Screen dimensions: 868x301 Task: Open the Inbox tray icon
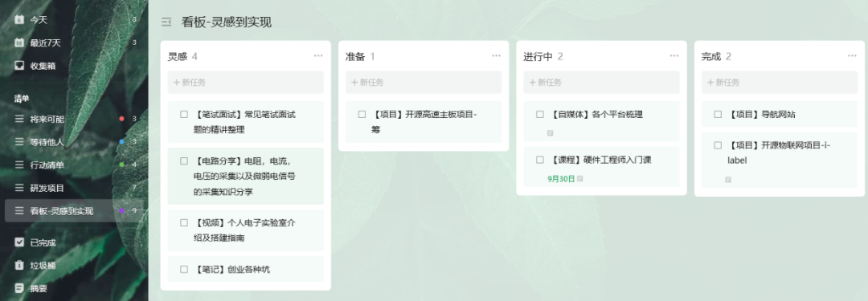click(19, 66)
